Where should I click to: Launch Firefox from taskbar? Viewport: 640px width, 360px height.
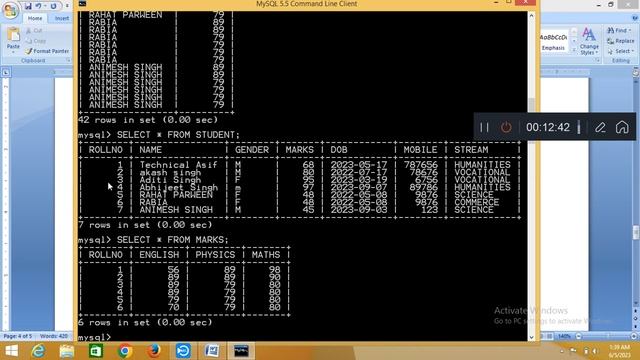click(153, 351)
